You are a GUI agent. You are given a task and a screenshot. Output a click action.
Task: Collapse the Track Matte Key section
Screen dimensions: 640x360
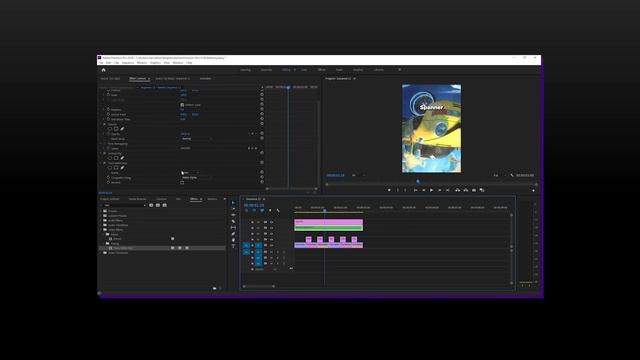tap(101, 163)
